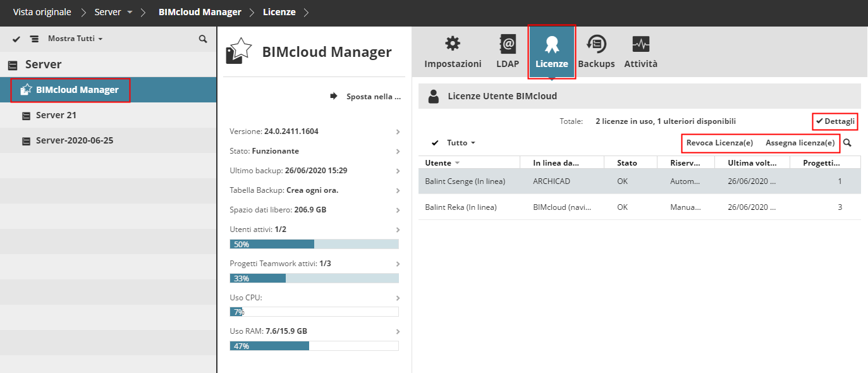
Task: Click the list view icon beside Mostra Tutti
Action: (x=35, y=39)
